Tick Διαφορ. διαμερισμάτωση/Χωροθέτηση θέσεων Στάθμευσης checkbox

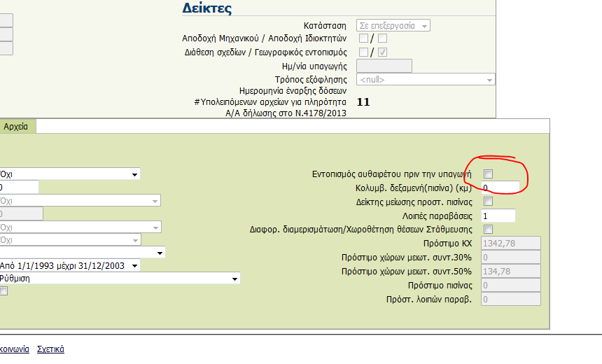pyautogui.click(x=489, y=229)
